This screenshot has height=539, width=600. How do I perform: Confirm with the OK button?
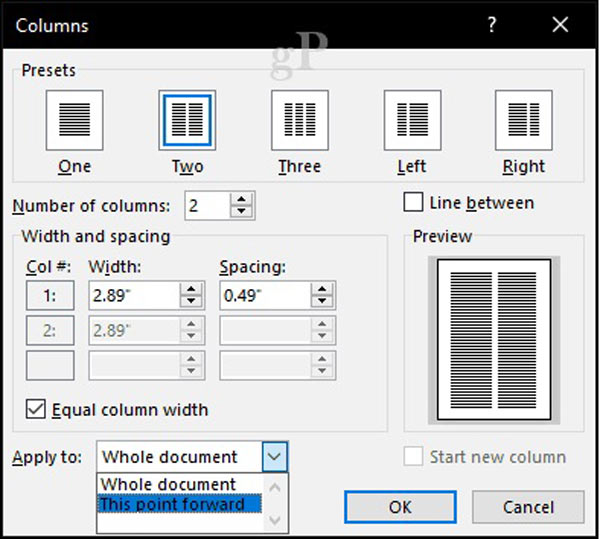(400, 507)
